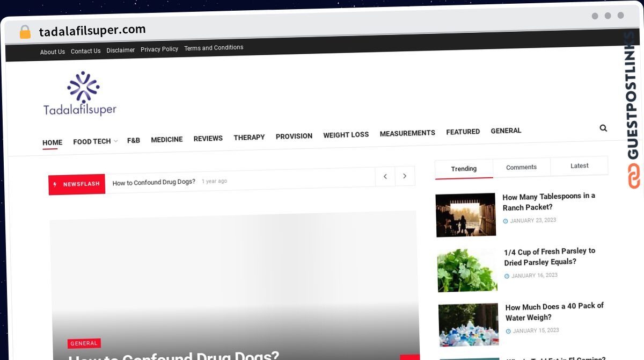Screen dimensions: 644x360
Task: Switch to the Latest tab
Action: point(579,165)
